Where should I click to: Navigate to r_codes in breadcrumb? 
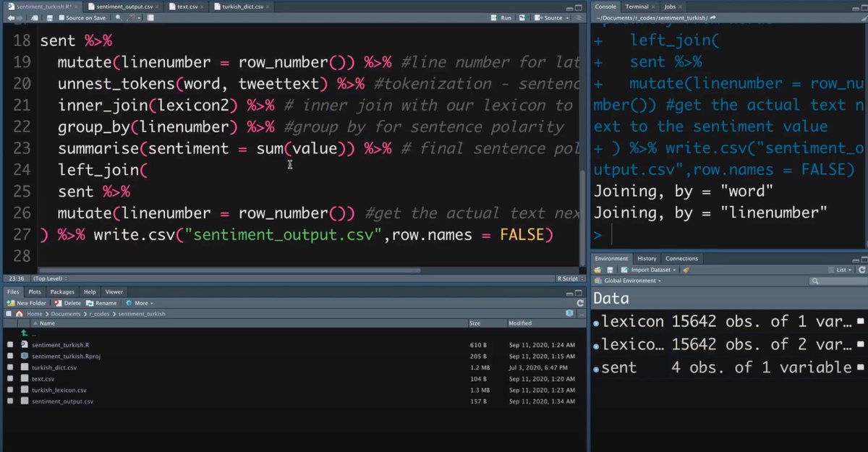tap(101, 314)
